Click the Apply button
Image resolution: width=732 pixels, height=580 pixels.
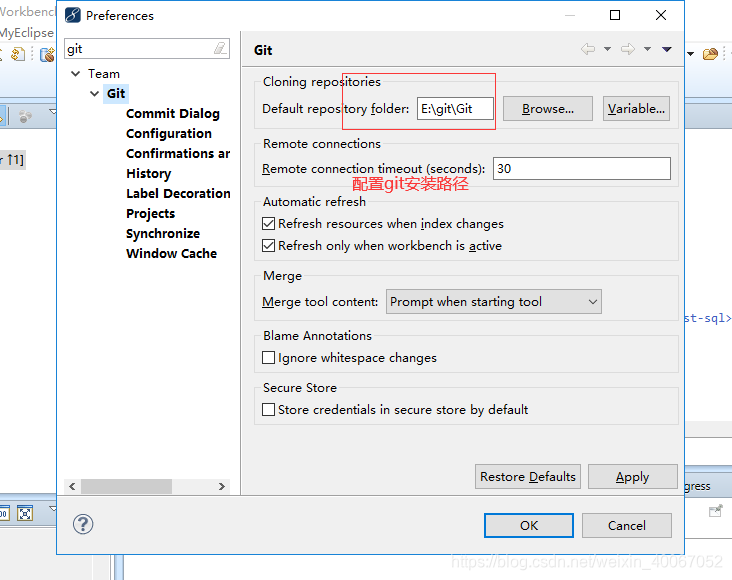click(x=633, y=477)
